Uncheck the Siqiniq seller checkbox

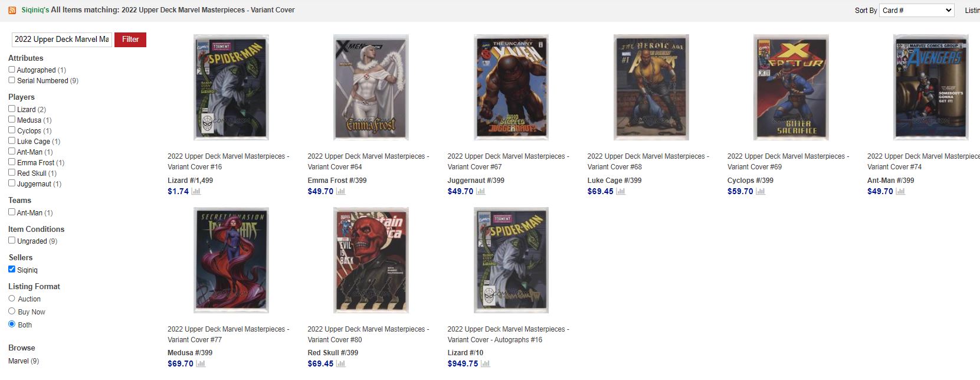click(12, 269)
